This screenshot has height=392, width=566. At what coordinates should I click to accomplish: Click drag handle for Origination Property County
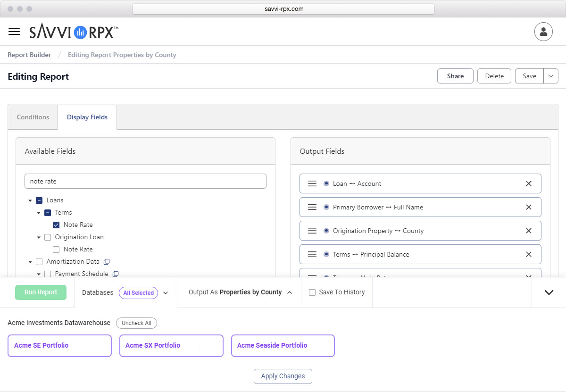312,231
